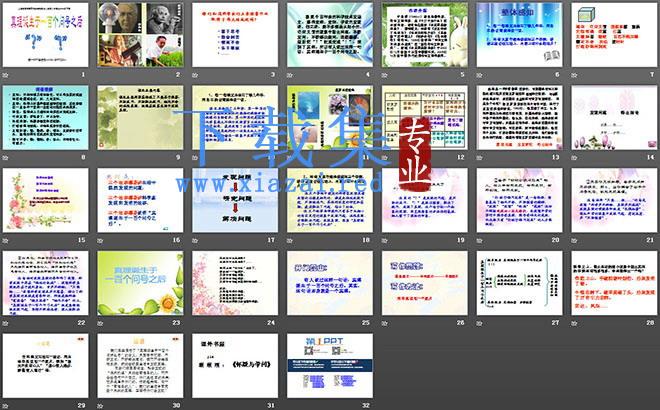Image resolution: width=660 pixels, height=410 pixels.
Task: Click the animation star under slide 25
Action: pyautogui.click(x=290, y=323)
